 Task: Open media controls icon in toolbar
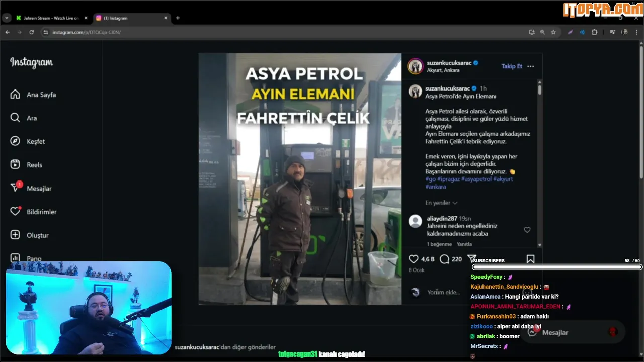click(x=612, y=32)
